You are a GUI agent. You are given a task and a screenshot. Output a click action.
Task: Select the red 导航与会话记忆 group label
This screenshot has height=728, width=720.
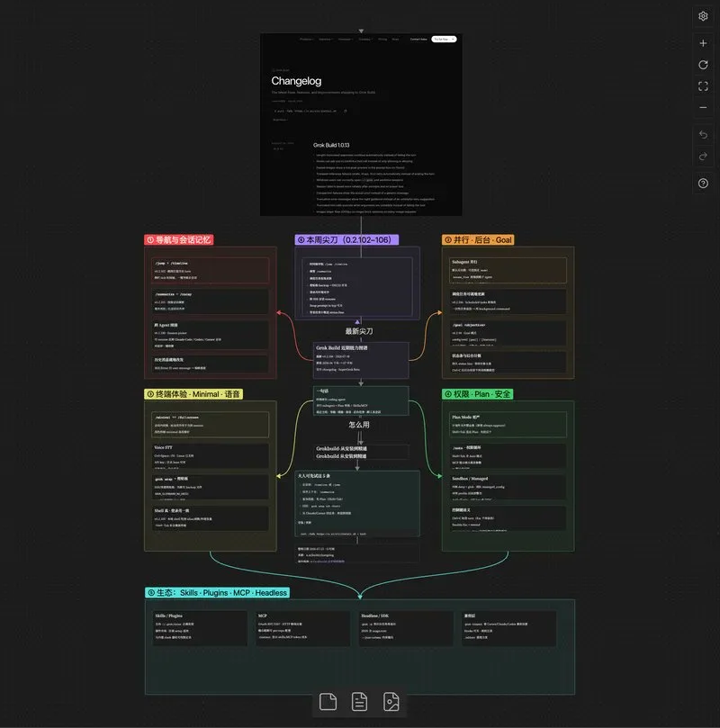pyautogui.click(x=179, y=239)
